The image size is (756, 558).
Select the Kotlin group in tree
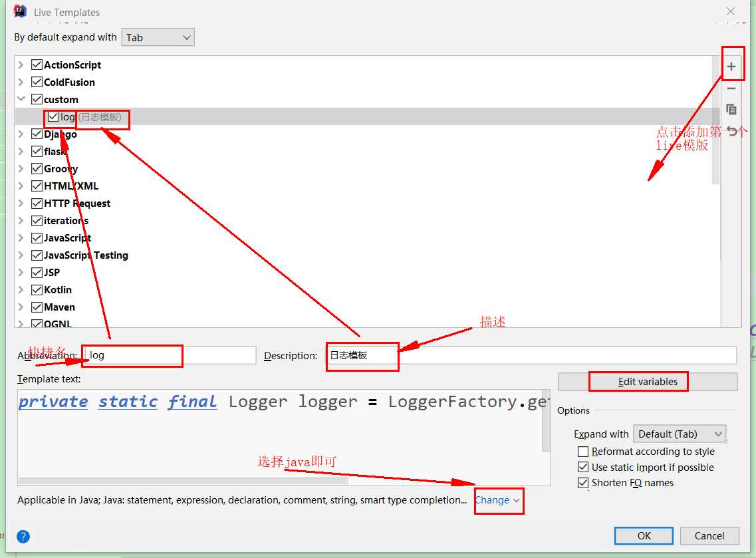click(58, 290)
